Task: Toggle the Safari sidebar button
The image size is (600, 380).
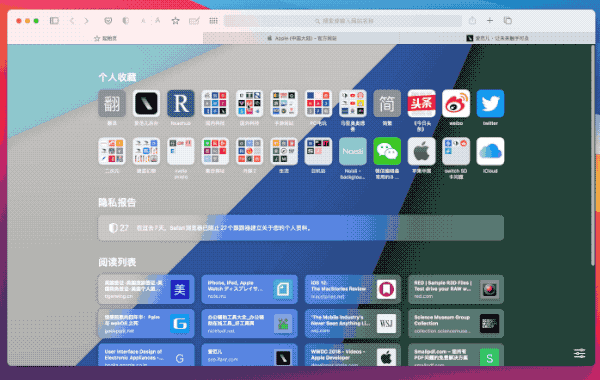Action: [x=54, y=21]
